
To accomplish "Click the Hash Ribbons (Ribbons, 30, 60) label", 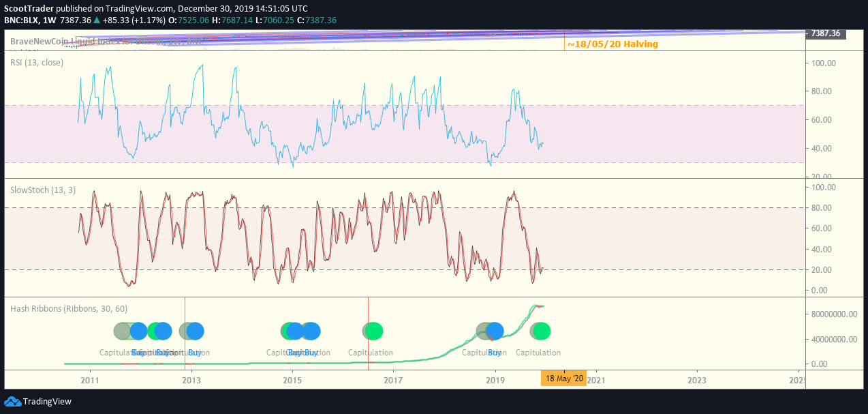I will (x=69, y=309).
